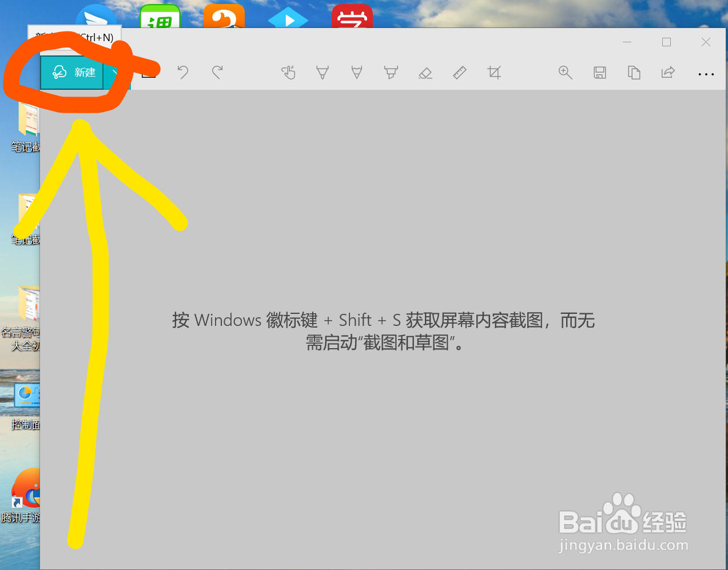728x570 pixels.
Task: Select the pencil tool
Action: 357,73
